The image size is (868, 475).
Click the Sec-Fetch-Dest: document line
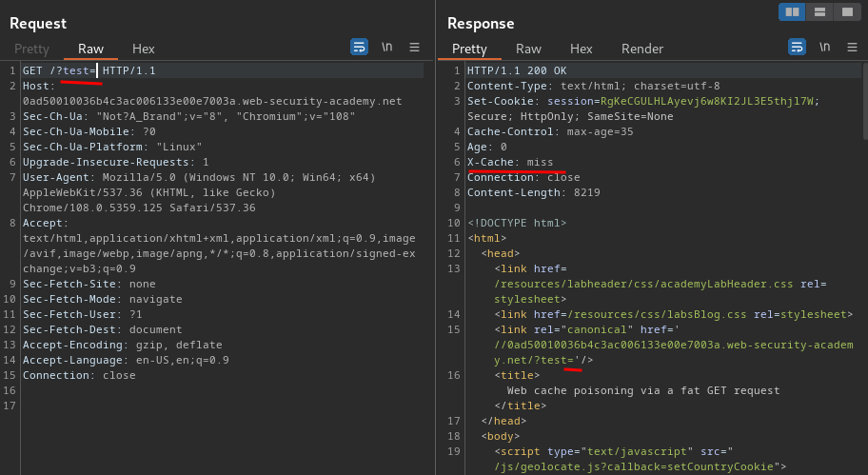coord(103,329)
